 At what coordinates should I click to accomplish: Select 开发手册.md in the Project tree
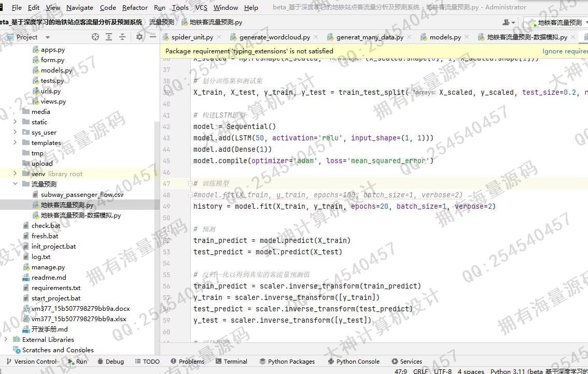tap(49, 329)
